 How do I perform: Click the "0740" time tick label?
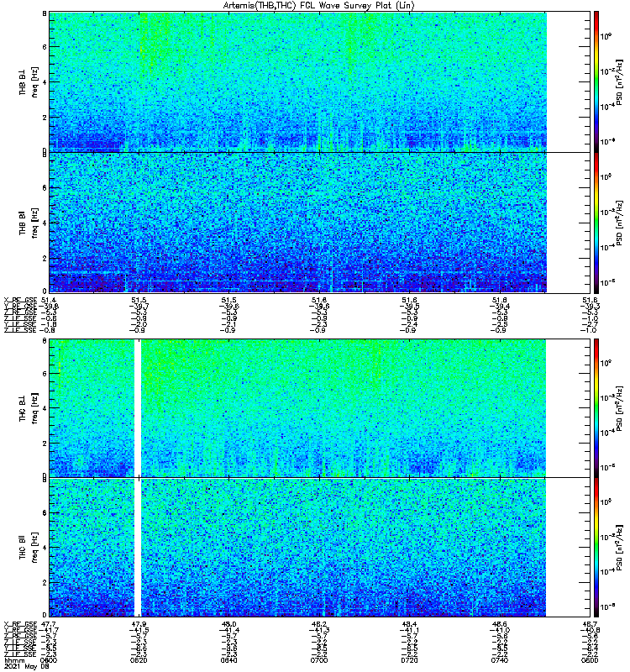499,660
